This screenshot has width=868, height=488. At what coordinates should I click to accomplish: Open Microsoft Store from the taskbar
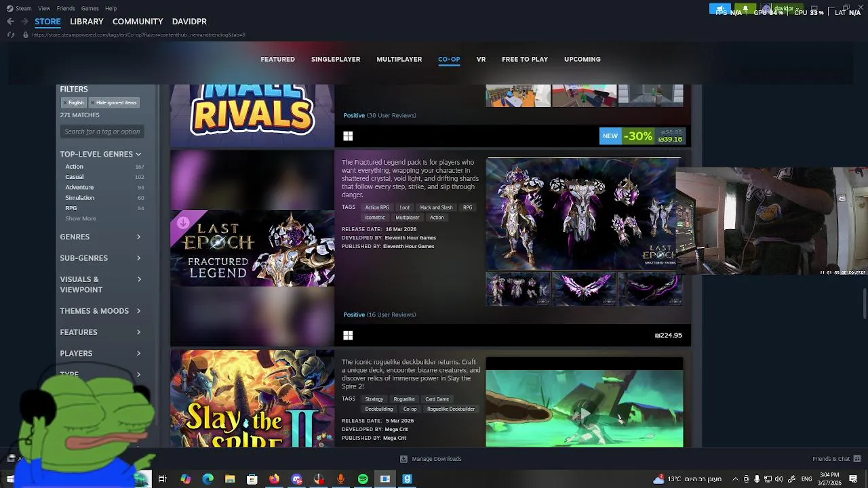(x=252, y=479)
